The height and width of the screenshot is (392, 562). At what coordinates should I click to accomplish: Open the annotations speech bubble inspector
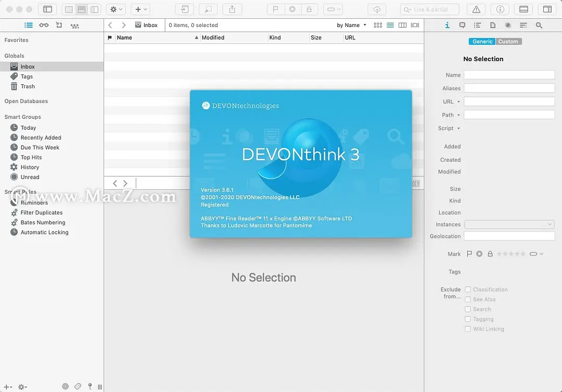pyautogui.click(x=463, y=25)
